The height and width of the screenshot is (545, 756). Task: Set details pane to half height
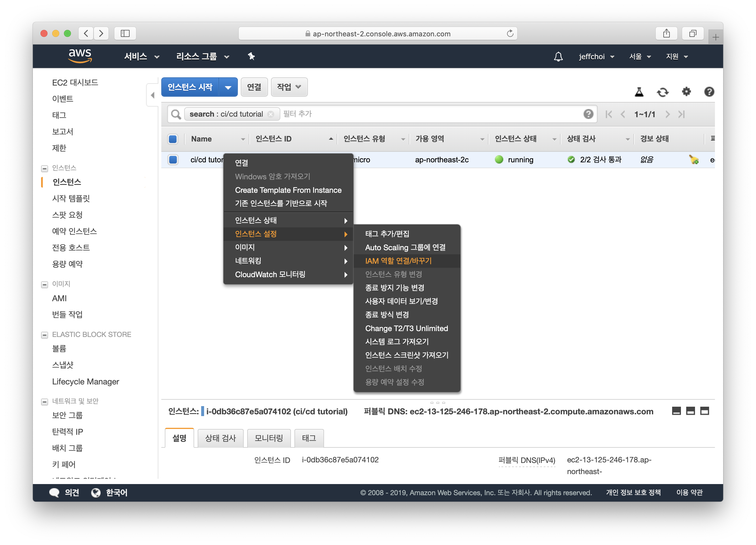pyautogui.click(x=690, y=411)
